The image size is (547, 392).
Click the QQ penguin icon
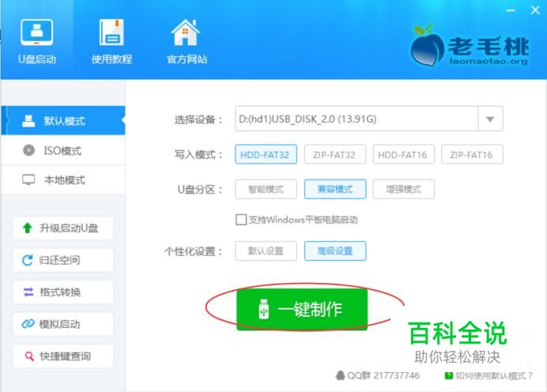pos(340,375)
